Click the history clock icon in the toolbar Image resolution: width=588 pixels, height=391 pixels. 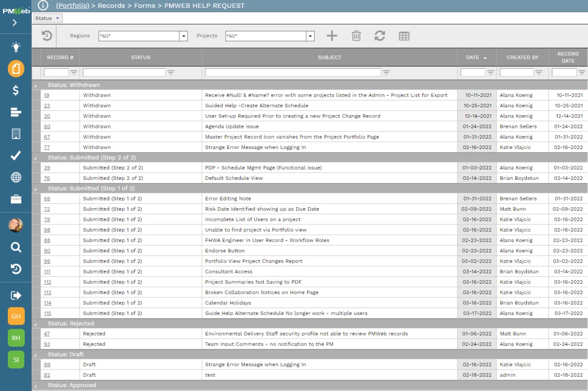[x=47, y=36]
